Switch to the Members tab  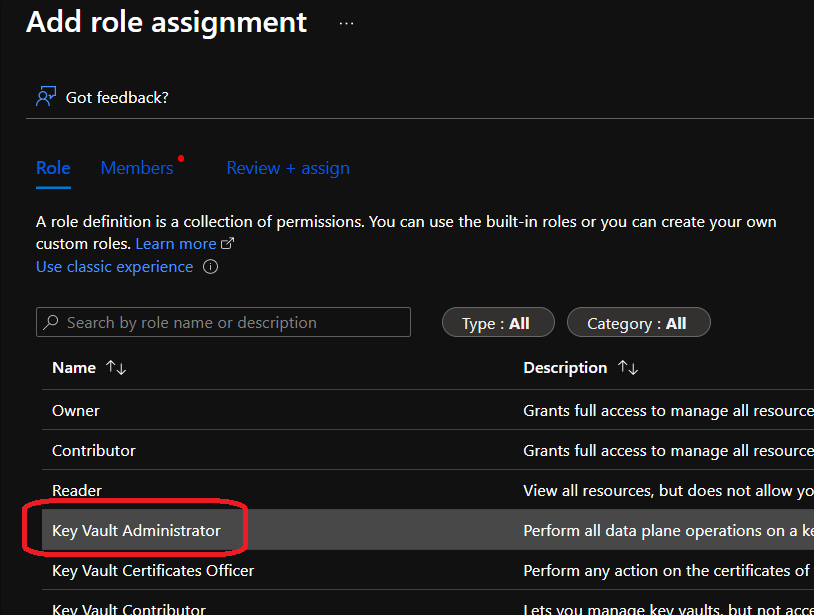tap(137, 168)
